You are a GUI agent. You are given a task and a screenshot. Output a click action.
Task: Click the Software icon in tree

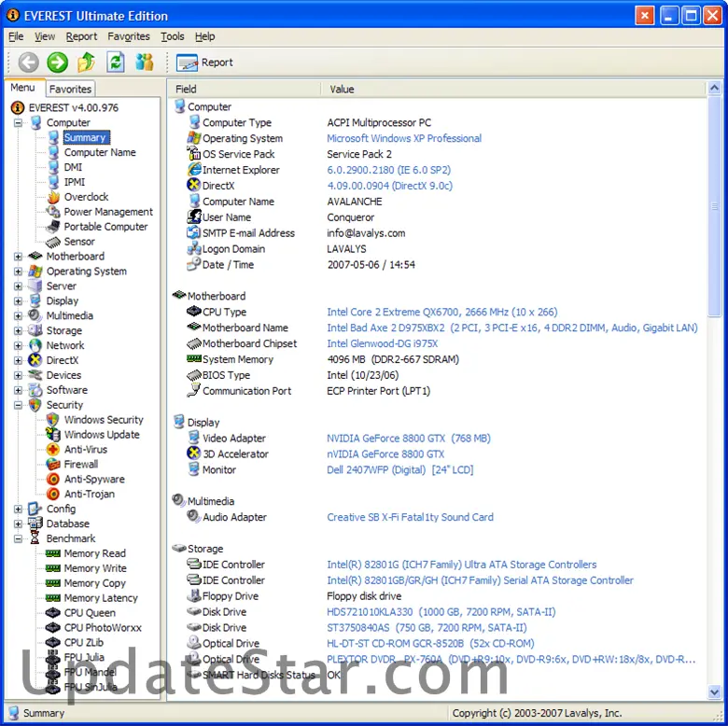[35, 390]
